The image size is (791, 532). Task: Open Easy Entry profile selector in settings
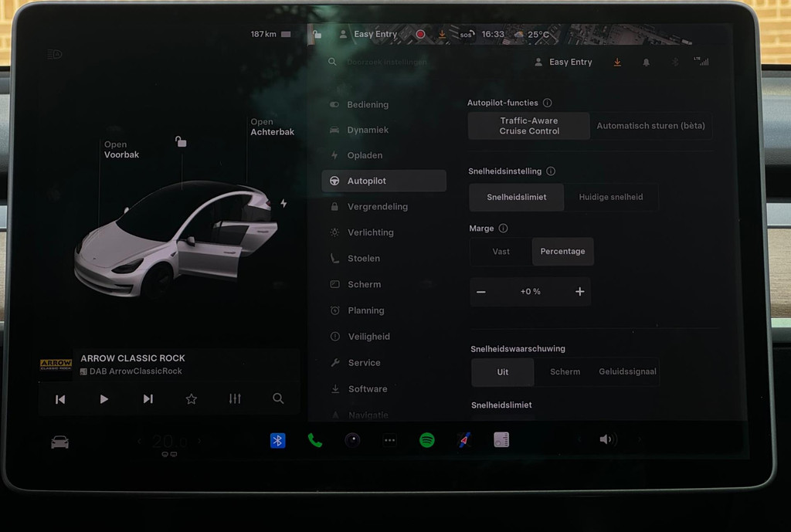563,63
